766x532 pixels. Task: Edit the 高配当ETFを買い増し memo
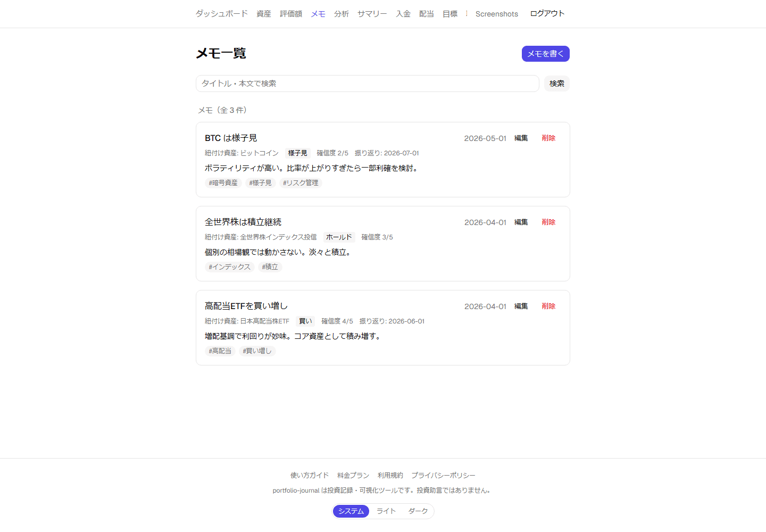[521, 306]
